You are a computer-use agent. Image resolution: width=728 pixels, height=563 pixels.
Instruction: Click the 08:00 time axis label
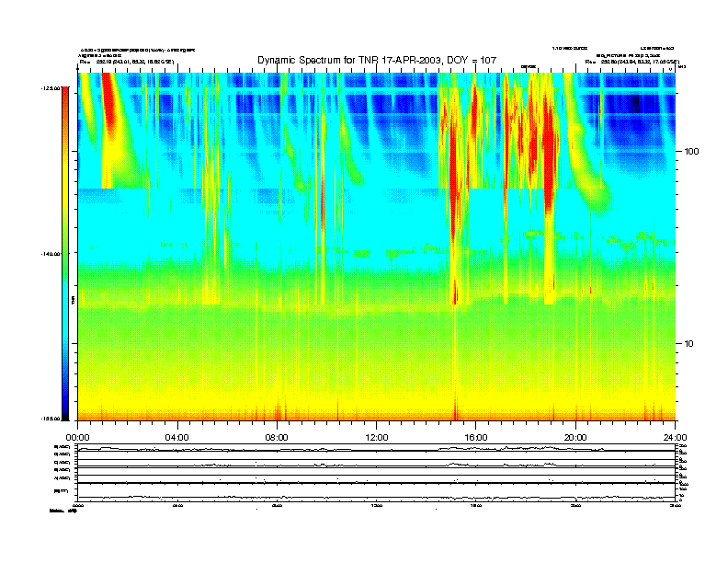277,437
